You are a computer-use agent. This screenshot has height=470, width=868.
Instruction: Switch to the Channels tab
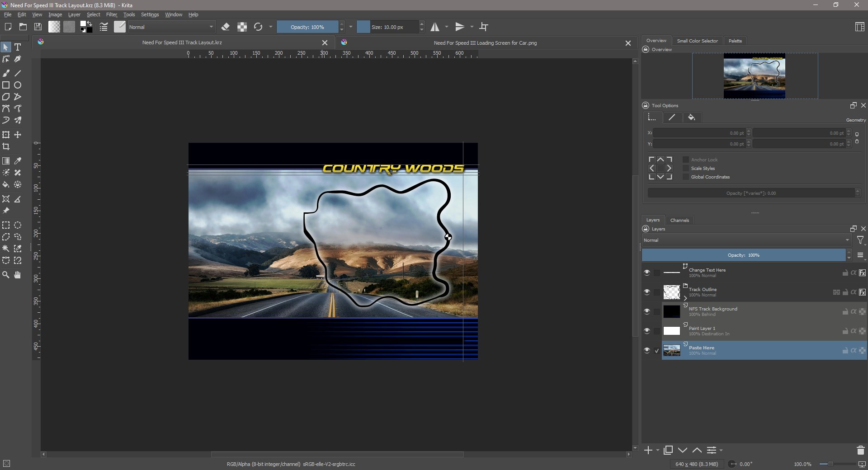click(x=679, y=220)
